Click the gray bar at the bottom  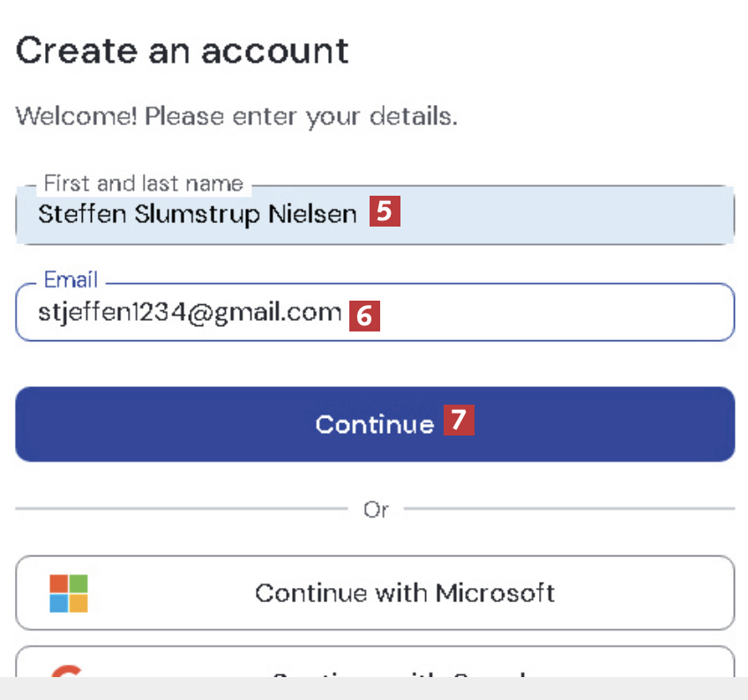pyautogui.click(x=374, y=689)
